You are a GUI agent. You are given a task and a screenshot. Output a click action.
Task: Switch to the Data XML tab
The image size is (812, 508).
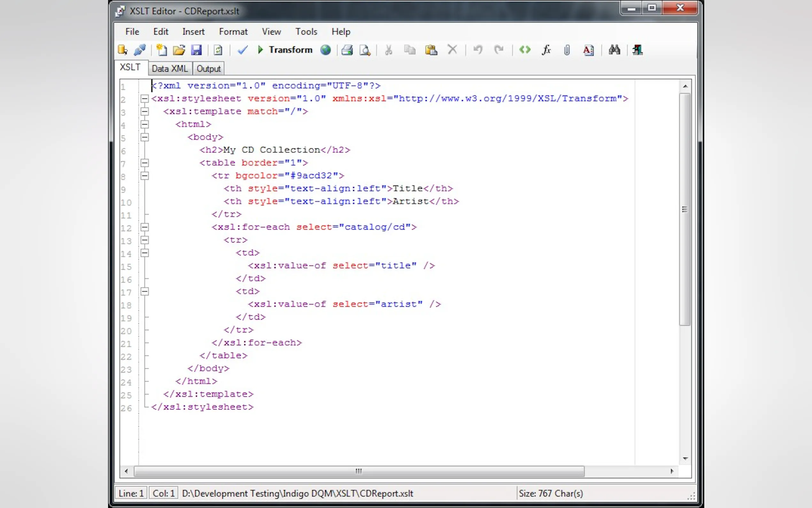[169, 68]
